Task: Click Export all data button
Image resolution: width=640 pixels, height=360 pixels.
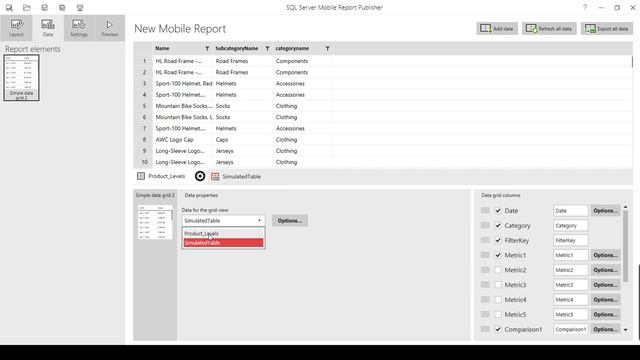Action: pyautogui.click(x=607, y=29)
